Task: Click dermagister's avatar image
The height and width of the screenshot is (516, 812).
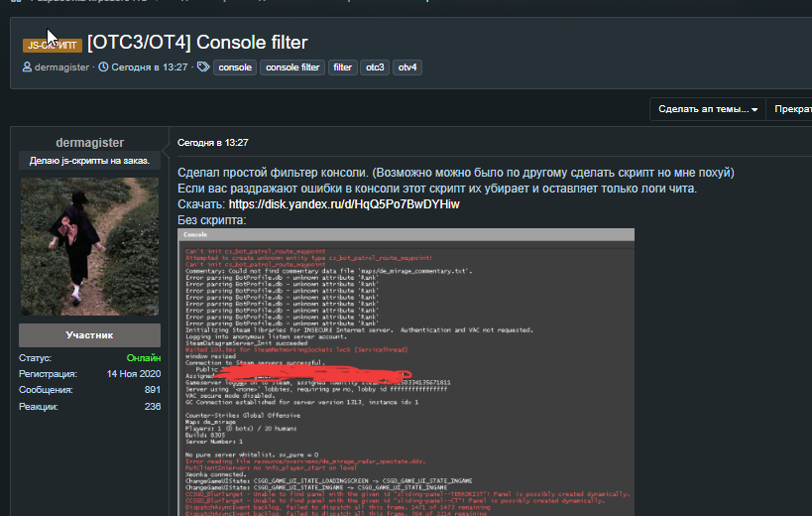Action: pyautogui.click(x=89, y=247)
